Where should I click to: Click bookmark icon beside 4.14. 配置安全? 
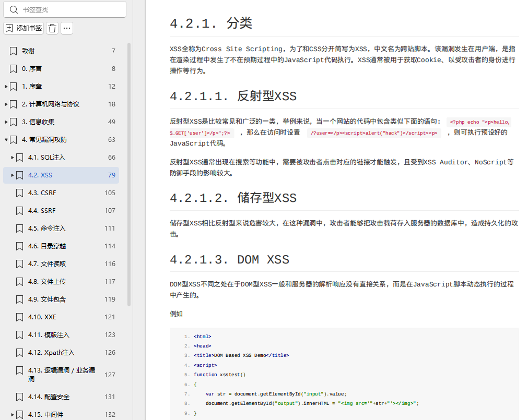[19, 397]
